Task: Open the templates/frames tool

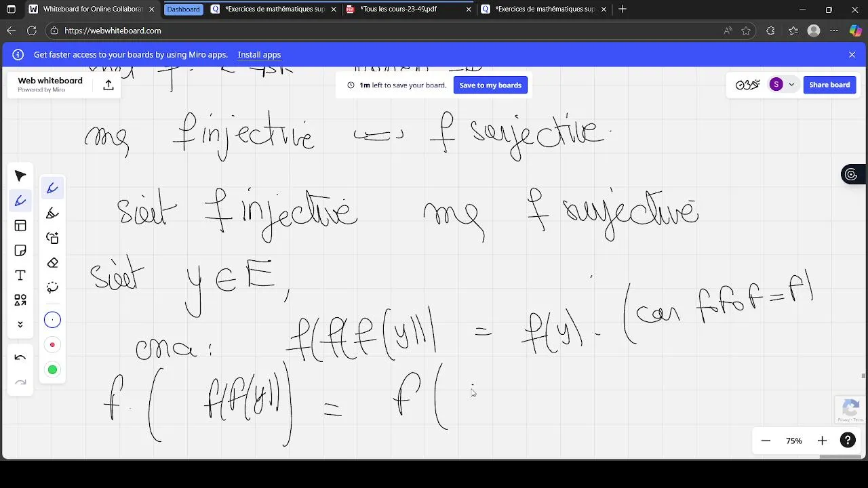Action: [20, 226]
